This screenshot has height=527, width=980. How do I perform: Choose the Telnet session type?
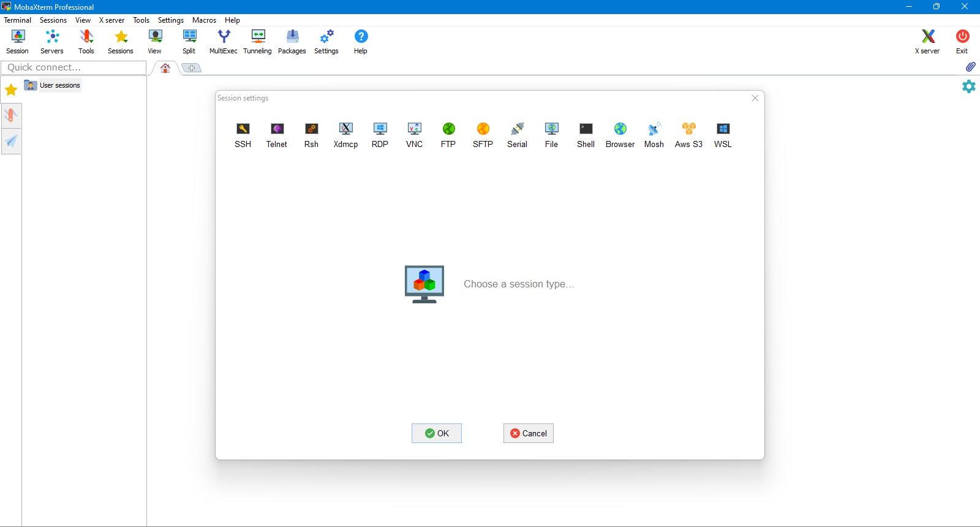(x=277, y=135)
